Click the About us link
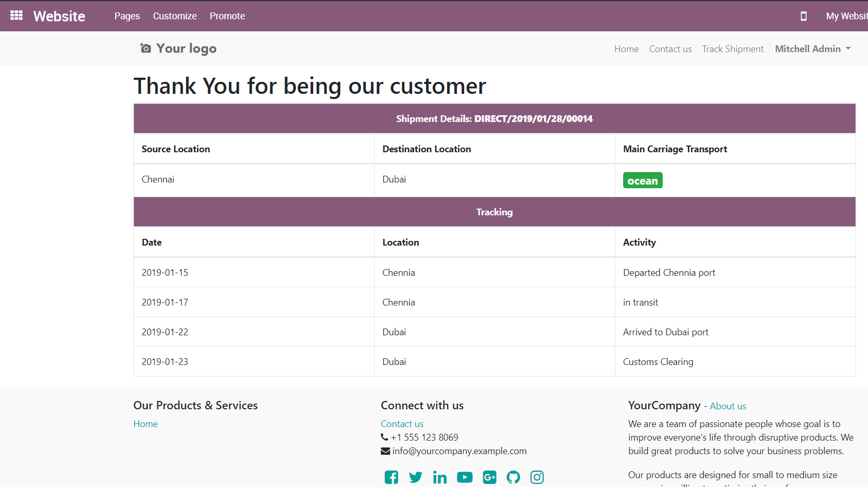Viewport: 868px width, 487px height. (728, 406)
